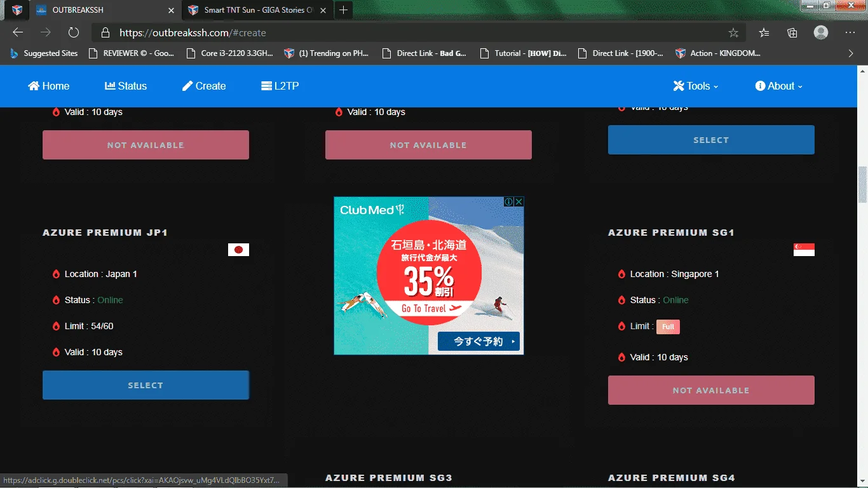Image resolution: width=868 pixels, height=488 pixels.
Task: Open REVIEWER bookmark
Action: [x=132, y=53]
